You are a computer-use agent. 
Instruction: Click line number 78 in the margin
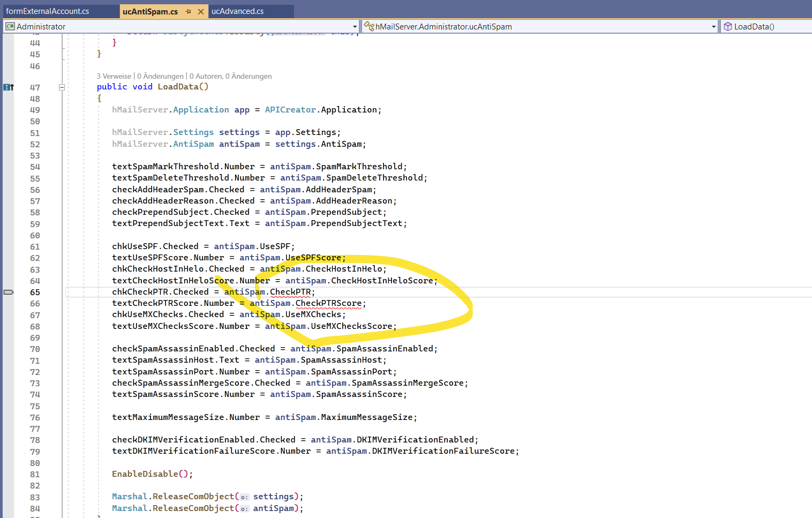pos(35,440)
